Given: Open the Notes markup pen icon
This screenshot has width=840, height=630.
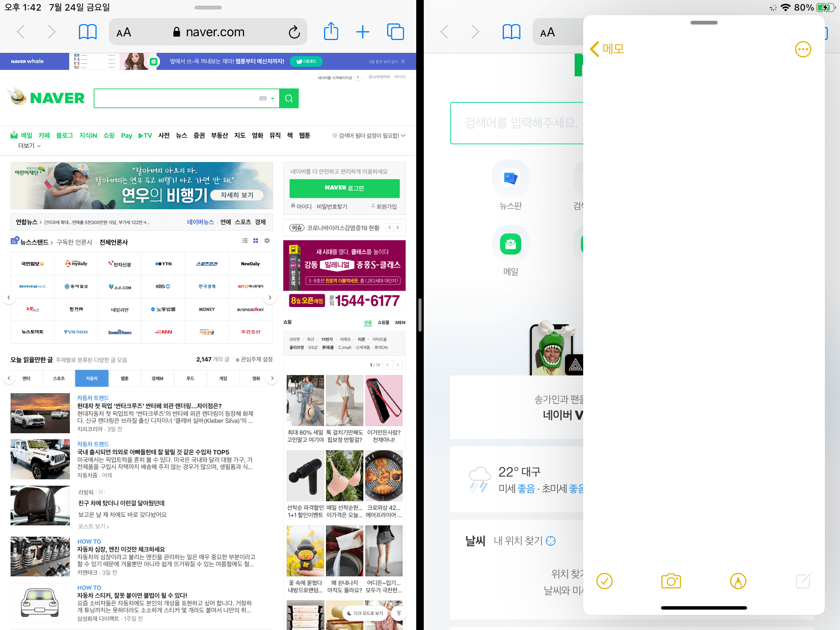Looking at the screenshot, I should coord(738,581).
